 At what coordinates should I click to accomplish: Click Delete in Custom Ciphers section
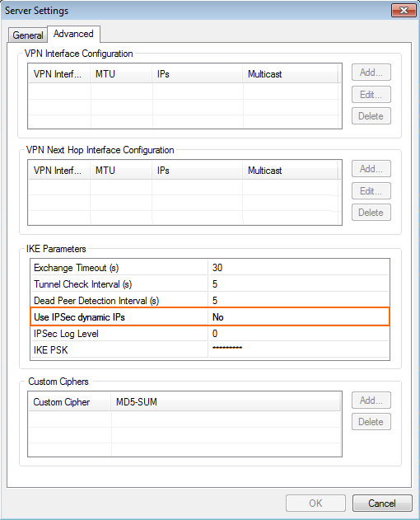pyautogui.click(x=371, y=422)
